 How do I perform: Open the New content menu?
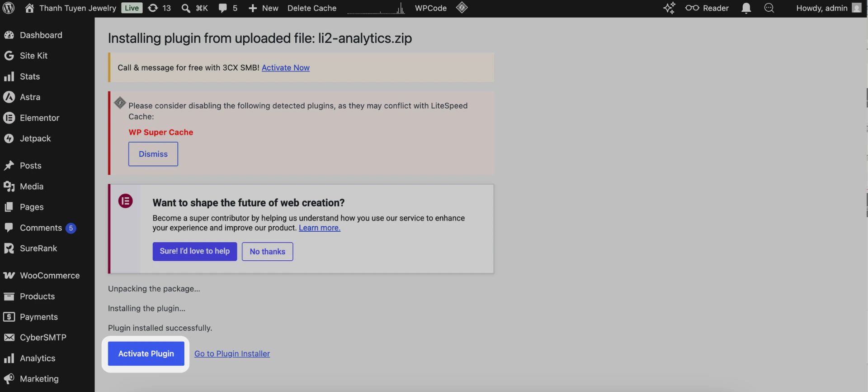(263, 8)
